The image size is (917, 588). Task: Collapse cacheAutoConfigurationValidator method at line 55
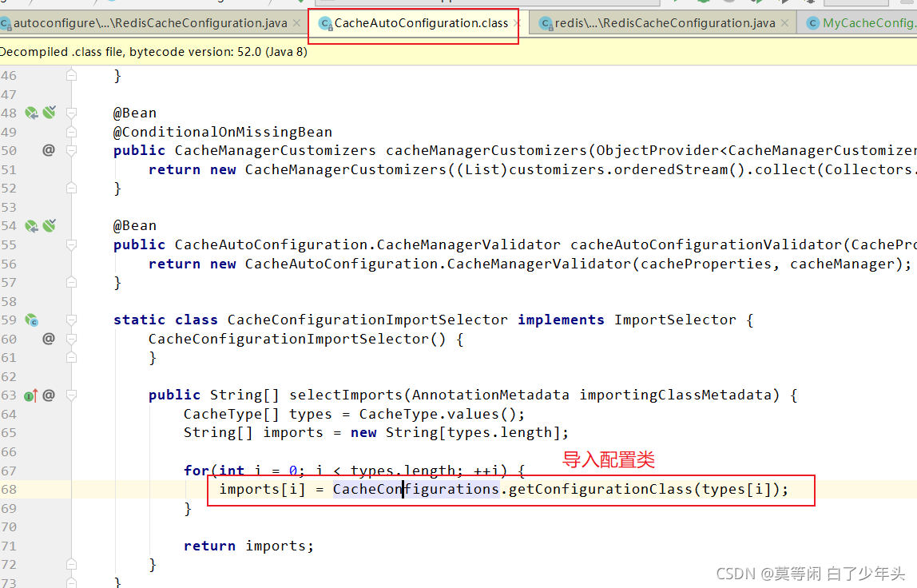[71, 244]
